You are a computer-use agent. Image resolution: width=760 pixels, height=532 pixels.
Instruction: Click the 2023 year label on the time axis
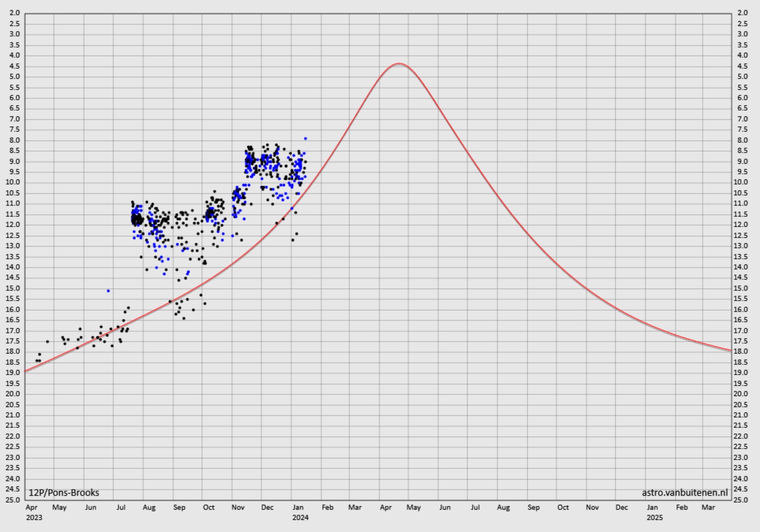tap(34, 517)
